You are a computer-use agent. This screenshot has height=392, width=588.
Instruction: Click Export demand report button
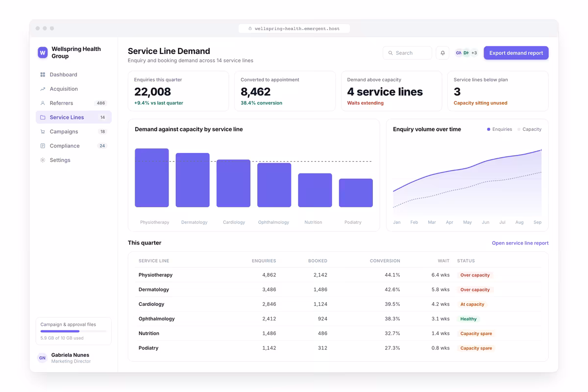click(x=516, y=53)
